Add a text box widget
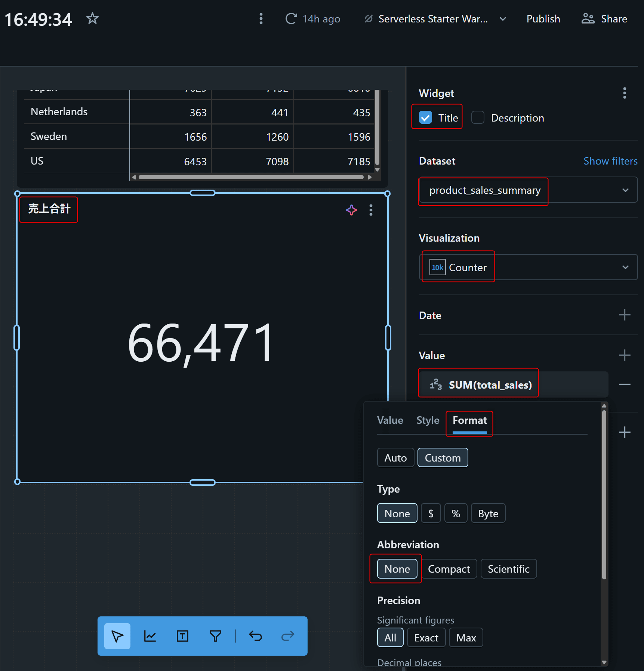Viewport: 644px width, 671px height. (182, 636)
